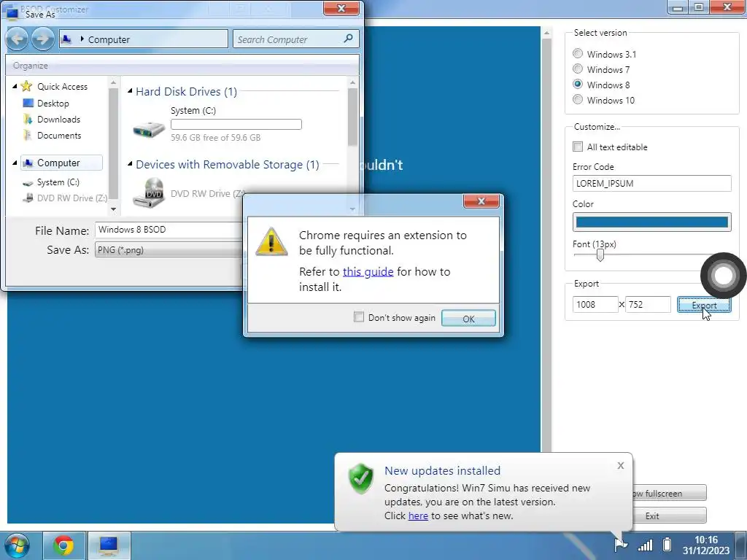Viewport: 747px width, 560px height.
Task: Enable All text editable checkbox
Action: pos(578,147)
